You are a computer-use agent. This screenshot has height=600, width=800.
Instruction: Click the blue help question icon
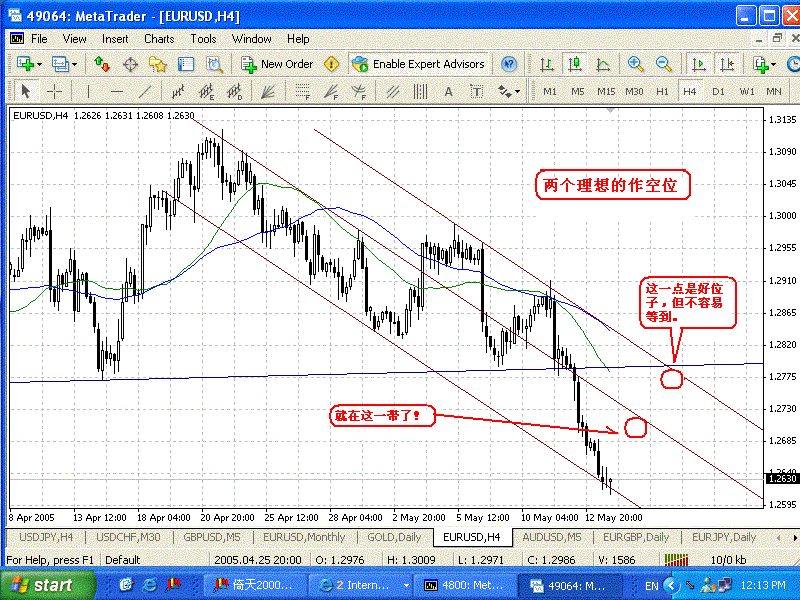[509, 64]
